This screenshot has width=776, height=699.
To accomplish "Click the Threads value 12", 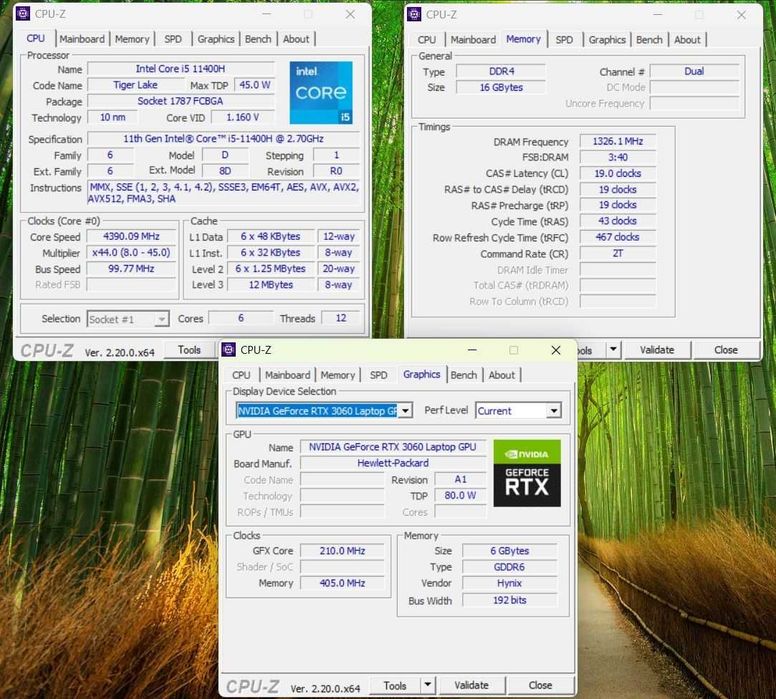I will pyautogui.click(x=341, y=318).
